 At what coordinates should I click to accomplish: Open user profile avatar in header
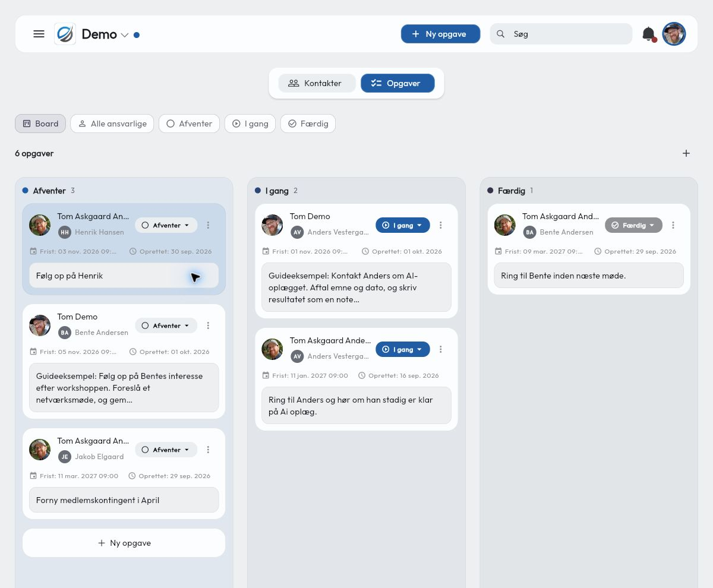674,34
